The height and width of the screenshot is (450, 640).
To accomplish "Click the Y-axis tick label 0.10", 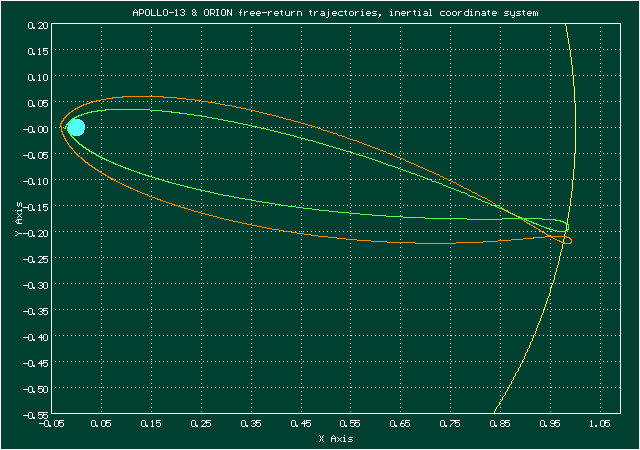I will tap(38, 77).
